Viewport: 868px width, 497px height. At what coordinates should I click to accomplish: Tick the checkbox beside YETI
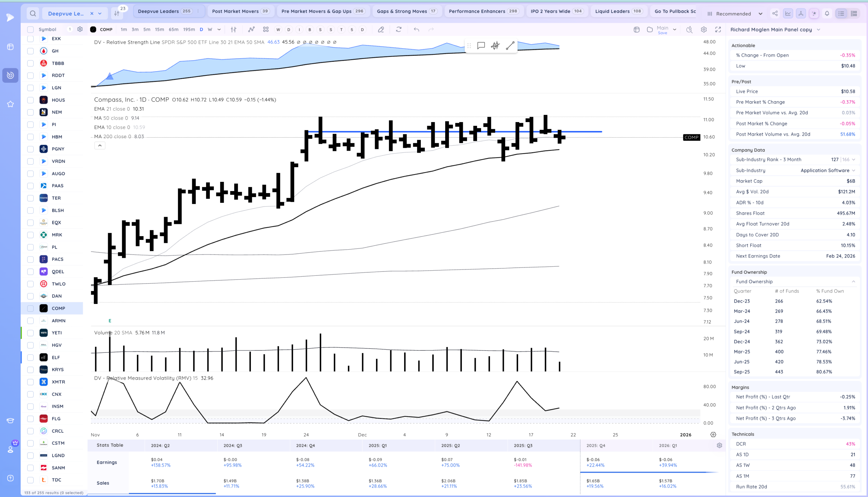click(x=31, y=333)
